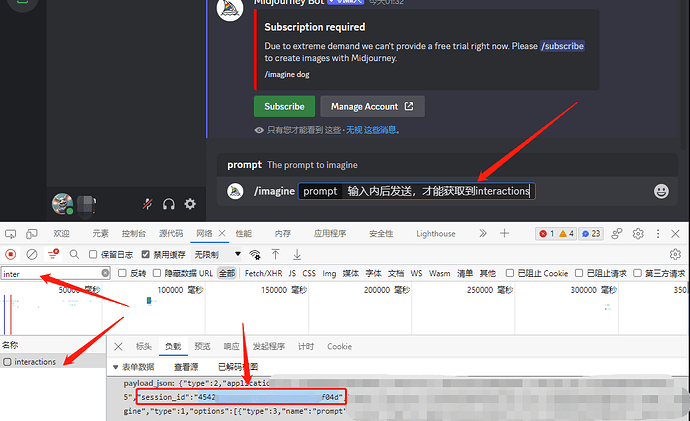Toggle the network filter funnel icon
690x421 pixels.
[x=53, y=254]
